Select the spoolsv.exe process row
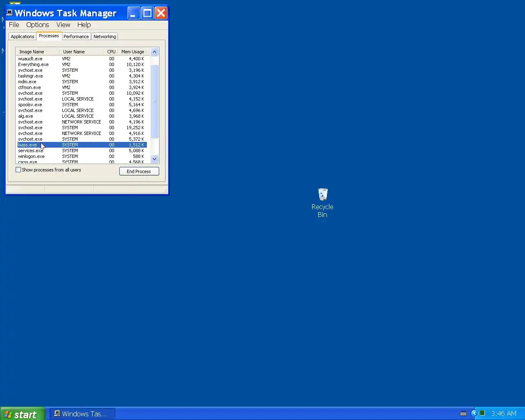This screenshot has width=525, height=420. tap(81, 105)
